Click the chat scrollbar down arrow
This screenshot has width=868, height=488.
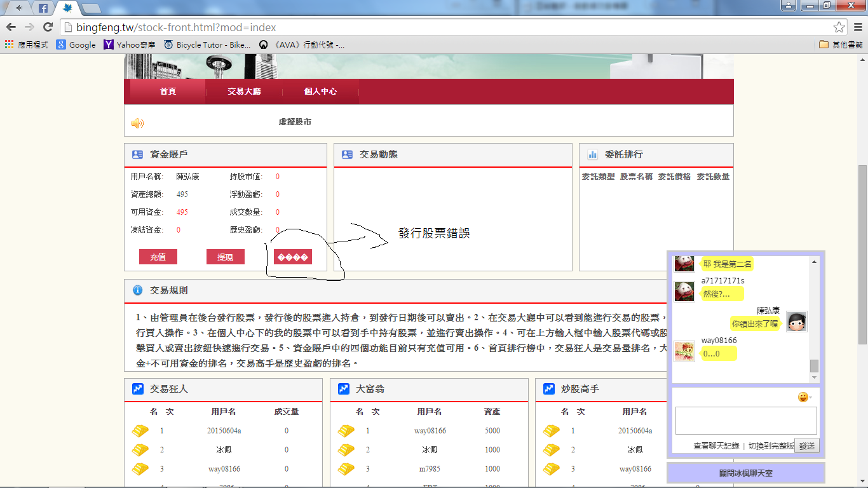tap(814, 378)
